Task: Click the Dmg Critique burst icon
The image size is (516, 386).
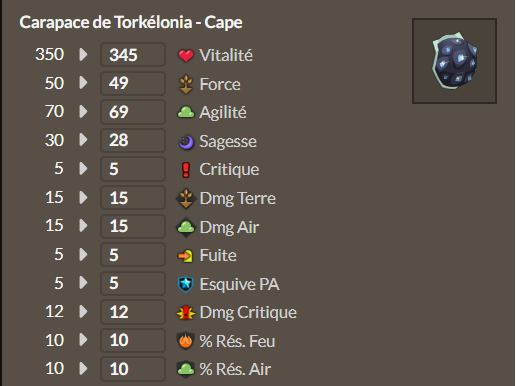Action: pos(186,313)
